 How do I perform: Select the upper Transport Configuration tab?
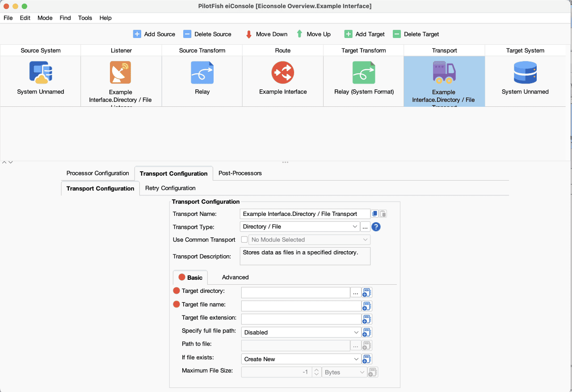pyautogui.click(x=173, y=173)
